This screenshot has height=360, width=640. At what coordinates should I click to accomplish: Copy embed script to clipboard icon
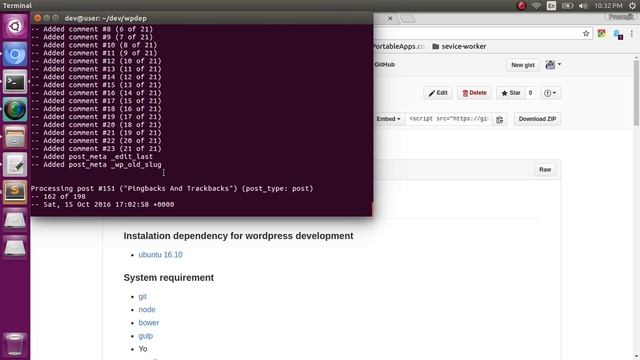pyautogui.click(x=500, y=119)
